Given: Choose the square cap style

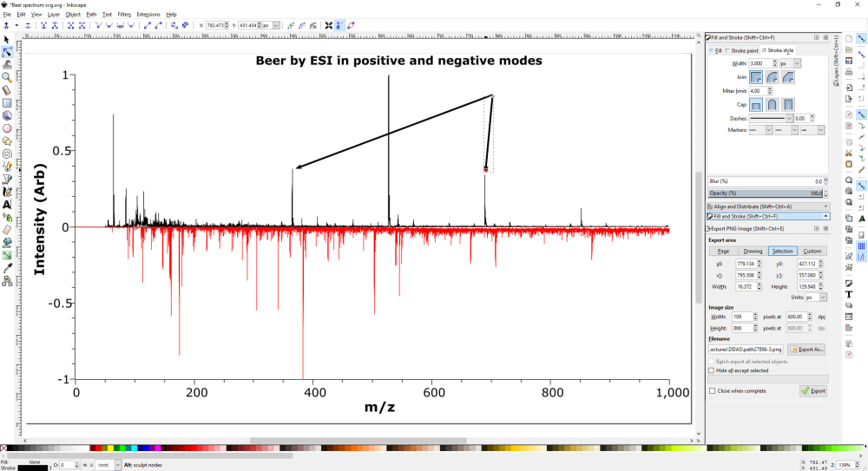Looking at the screenshot, I should pos(788,105).
